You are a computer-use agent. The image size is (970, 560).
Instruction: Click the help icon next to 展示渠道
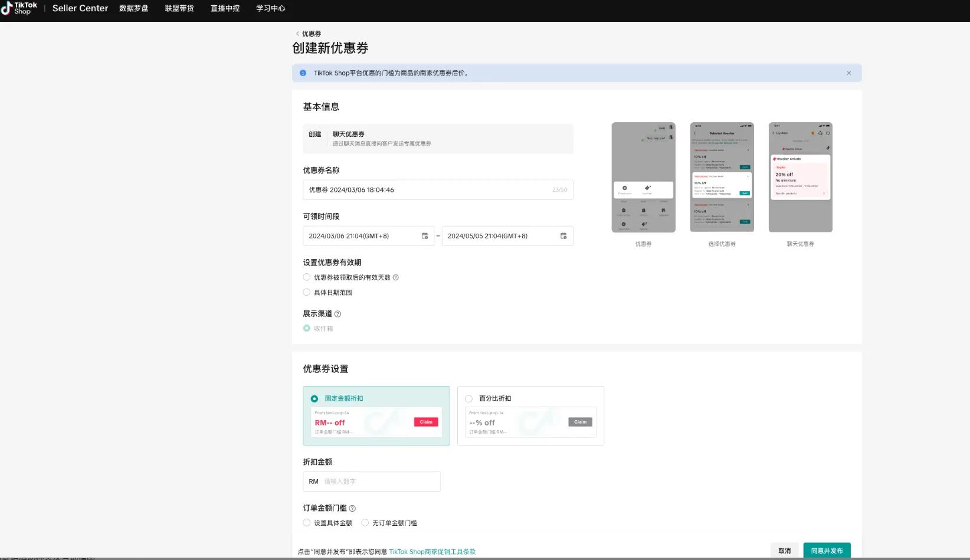coord(337,314)
